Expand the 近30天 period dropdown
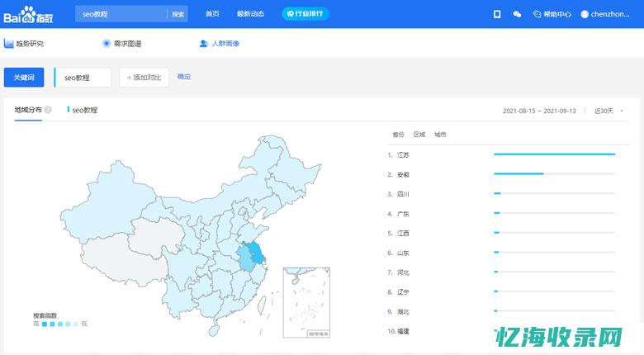The image size is (644, 355). (x=608, y=111)
